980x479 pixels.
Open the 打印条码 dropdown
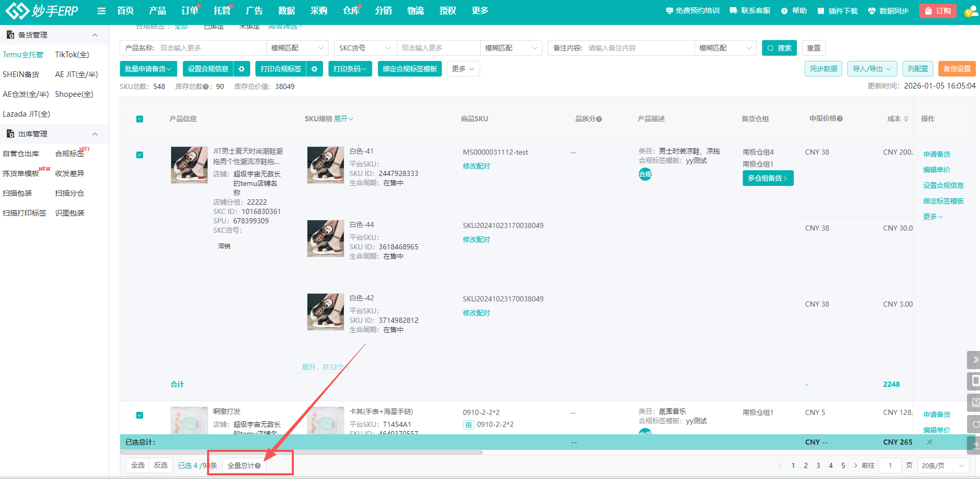coord(350,69)
